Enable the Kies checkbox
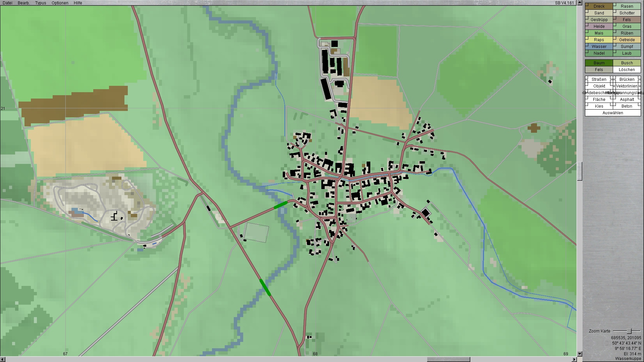644x362 pixels. tap(587, 105)
